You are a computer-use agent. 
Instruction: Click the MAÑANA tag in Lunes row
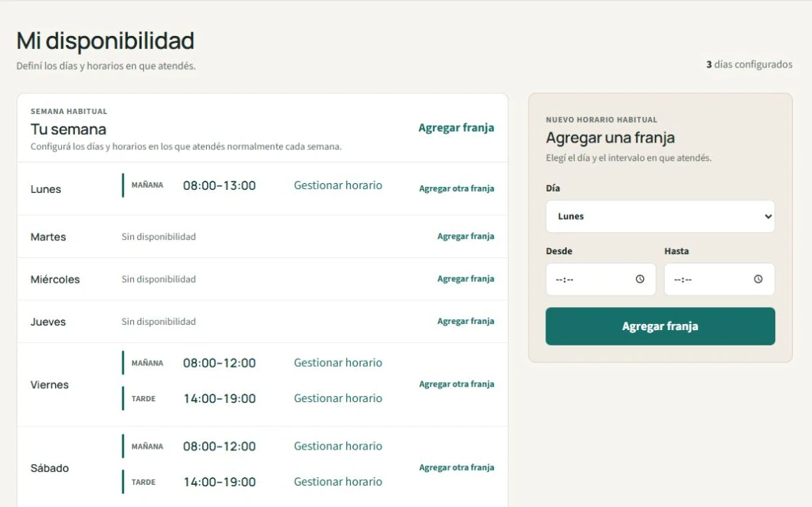click(x=147, y=185)
